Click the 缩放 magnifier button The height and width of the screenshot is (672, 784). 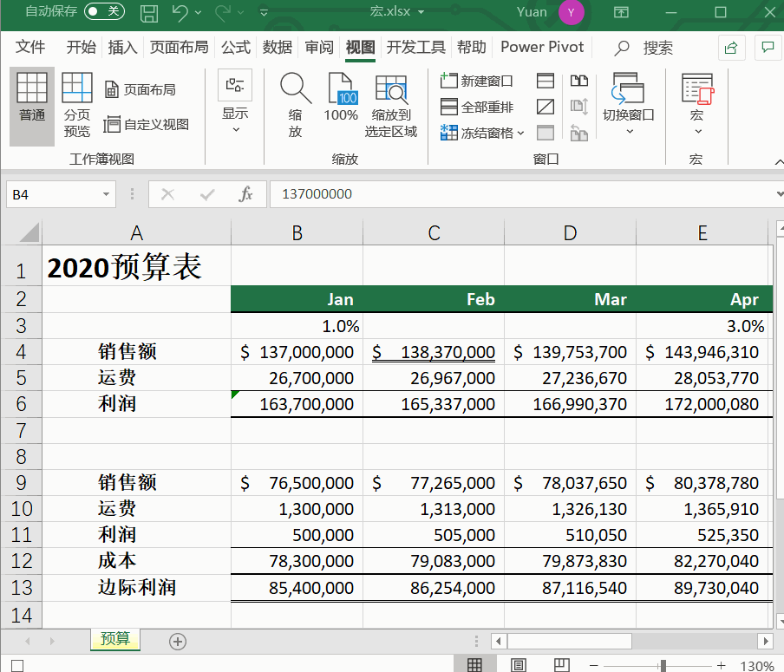[296, 106]
